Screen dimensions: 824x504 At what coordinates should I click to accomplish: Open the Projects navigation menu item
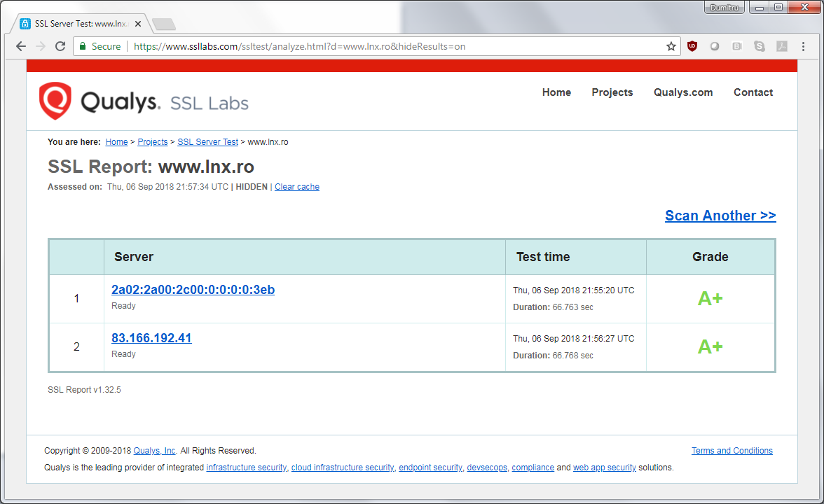click(612, 92)
